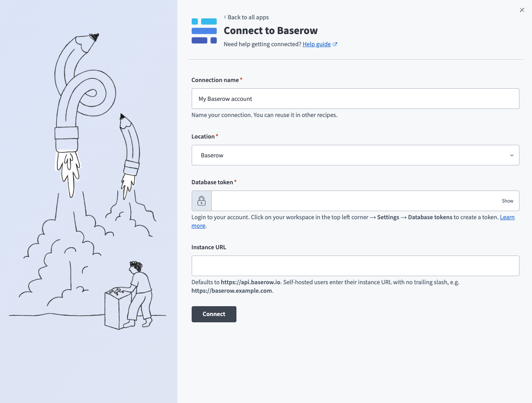Image resolution: width=532 pixels, height=403 pixels.
Task: Expand the Location dropdown
Action: coord(355,155)
